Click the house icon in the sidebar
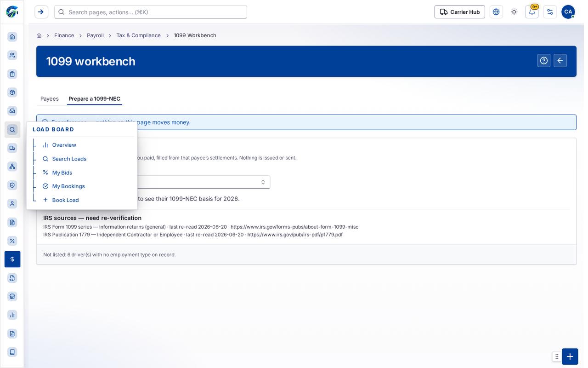The height and width of the screenshot is (368, 588). pyautogui.click(x=12, y=37)
